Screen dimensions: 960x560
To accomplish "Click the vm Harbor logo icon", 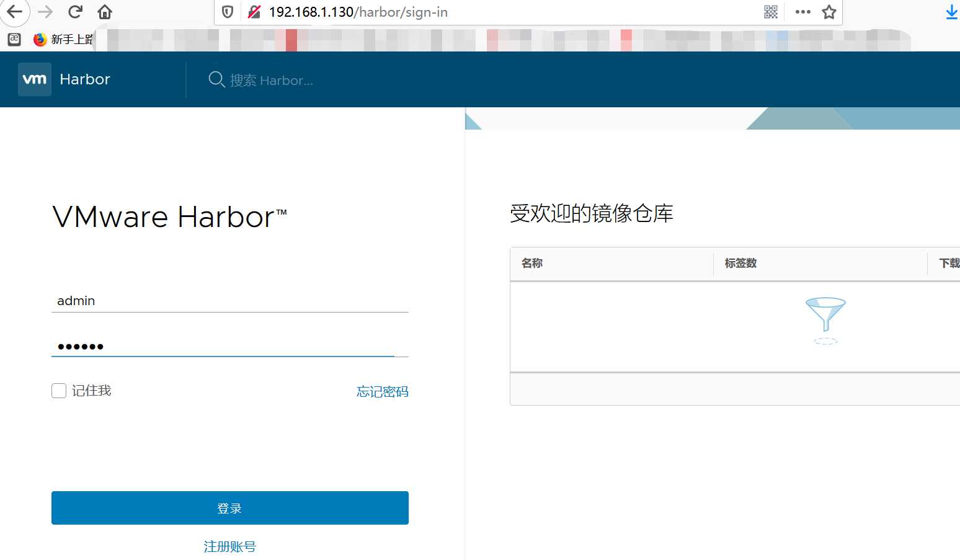I will tap(35, 79).
